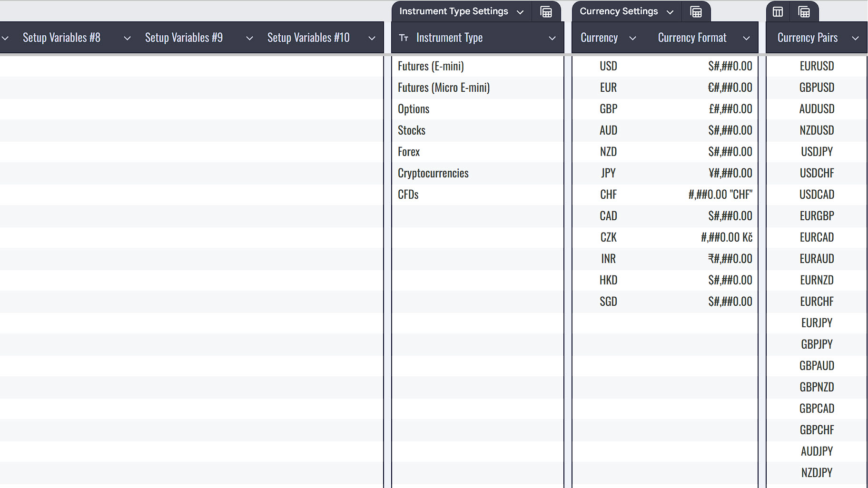Open the Currency column dropdown arrow
868x488 pixels.
click(x=632, y=38)
